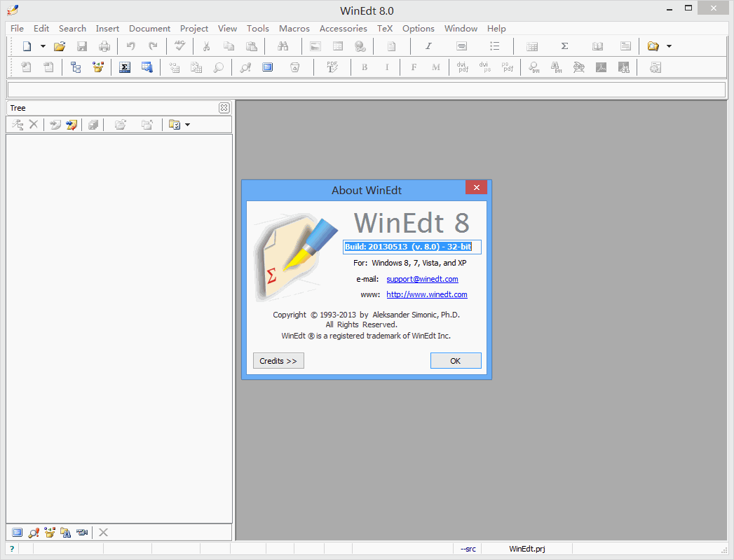Open the http://www.winedt.com link
This screenshot has width=734, height=560.
point(427,295)
